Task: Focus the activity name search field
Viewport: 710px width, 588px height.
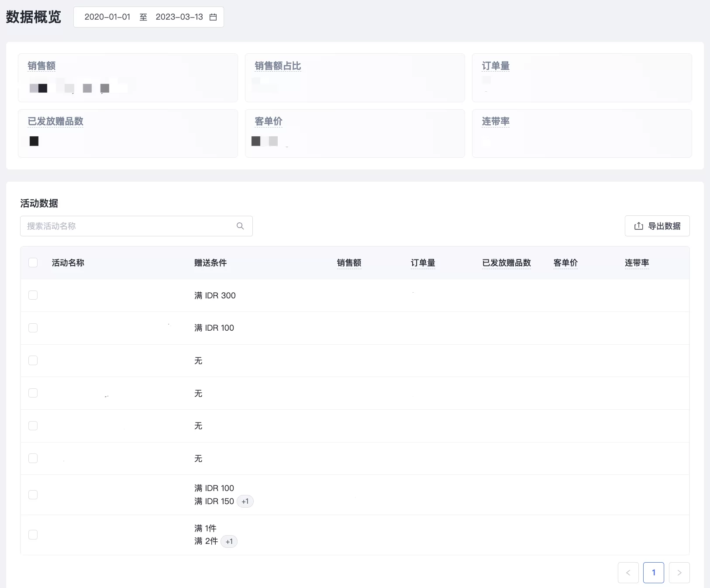Action: point(136,226)
